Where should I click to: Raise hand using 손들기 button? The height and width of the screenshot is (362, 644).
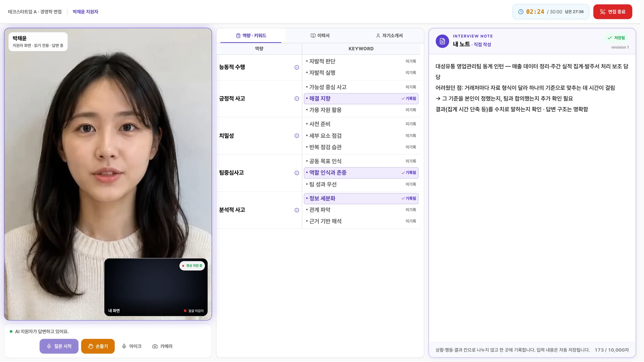(98, 346)
